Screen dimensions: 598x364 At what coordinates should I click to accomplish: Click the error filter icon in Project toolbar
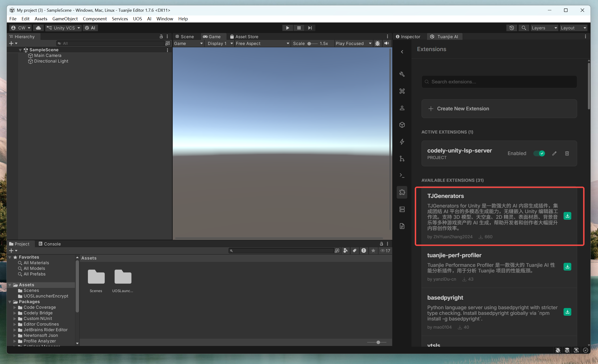click(364, 251)
